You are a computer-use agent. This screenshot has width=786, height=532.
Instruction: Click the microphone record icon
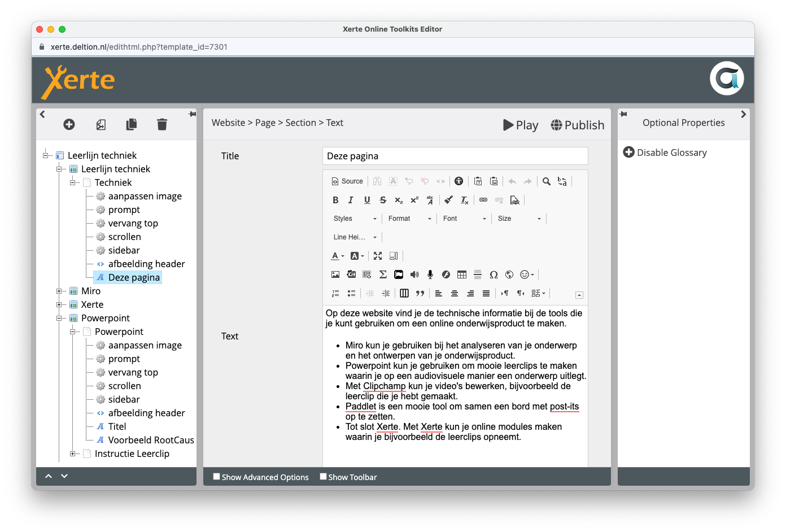point(430,274)
